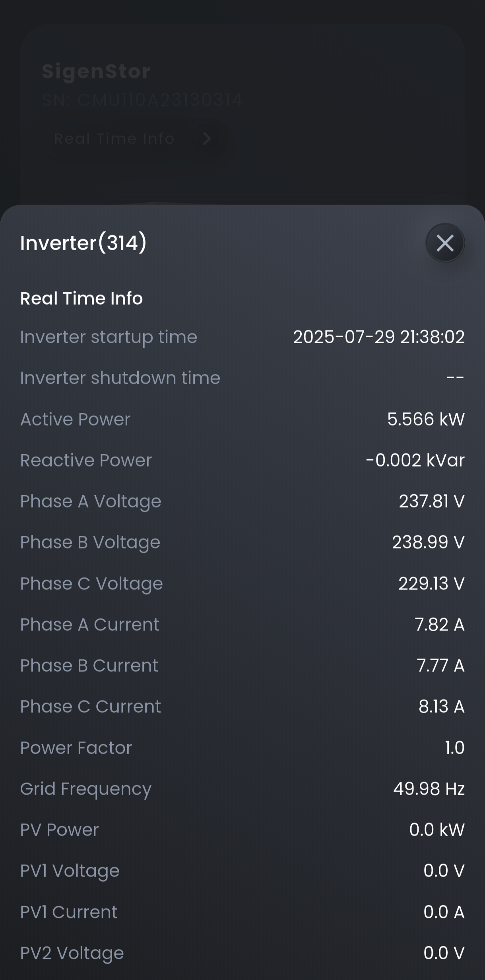Select Phase B Current value 7.77 A
The height and width of the screenshot is (980, 485).
click(x=440, y=665)
